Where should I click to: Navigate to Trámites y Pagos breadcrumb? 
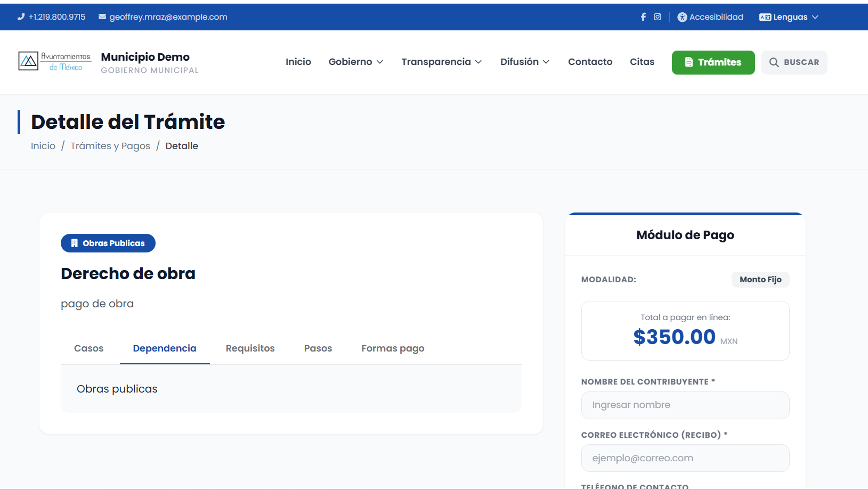pos(110,146)
